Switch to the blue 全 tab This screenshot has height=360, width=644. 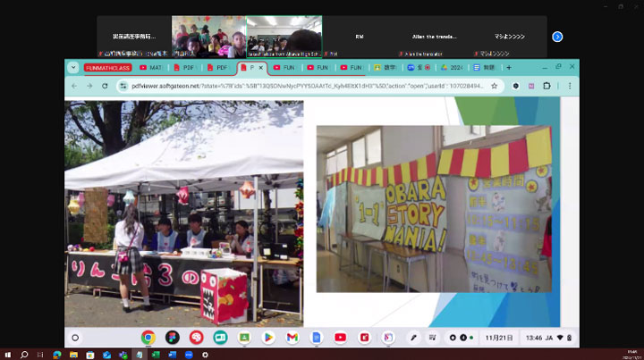419,68
